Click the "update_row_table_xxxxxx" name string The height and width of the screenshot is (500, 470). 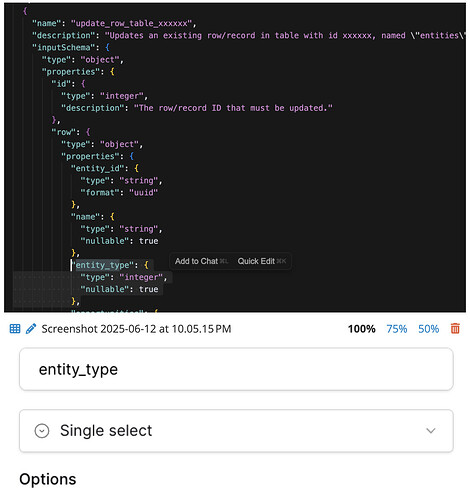(x=131, y=23)
